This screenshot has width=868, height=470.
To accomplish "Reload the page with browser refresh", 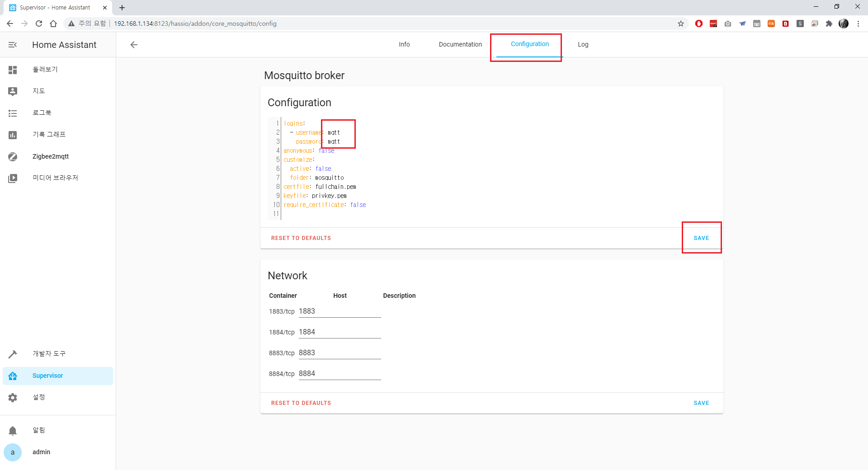I will [x=39, y=23].
